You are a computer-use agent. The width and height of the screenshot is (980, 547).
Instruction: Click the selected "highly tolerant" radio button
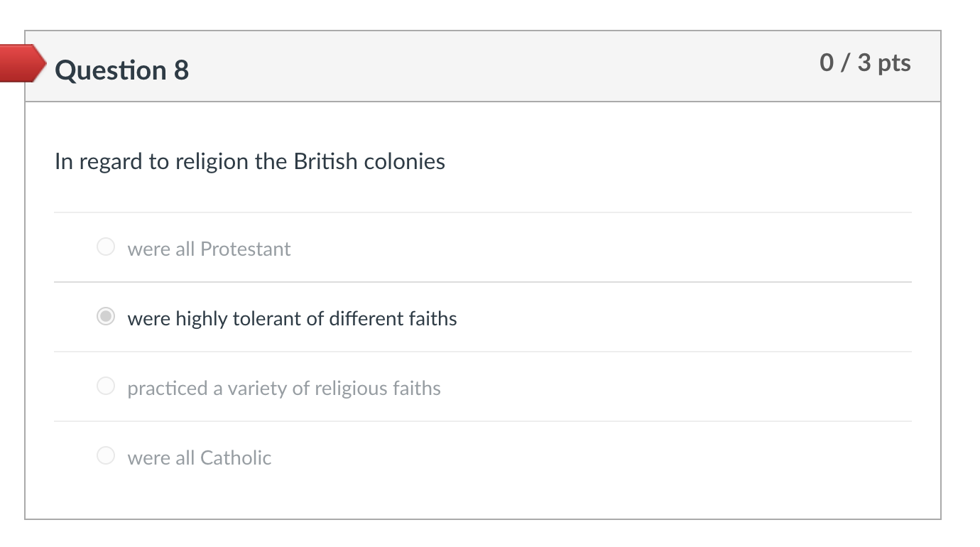106,317
